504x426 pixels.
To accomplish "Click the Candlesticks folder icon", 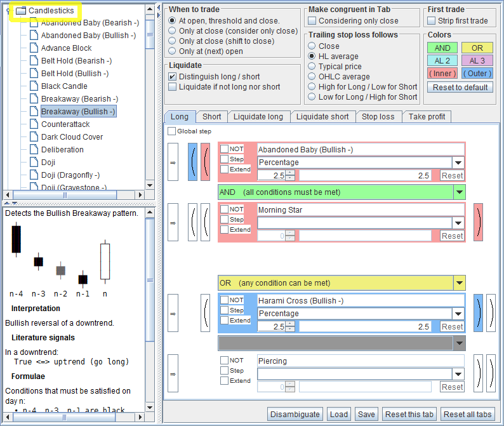I will pyautogui.click(x=21, y=11).
